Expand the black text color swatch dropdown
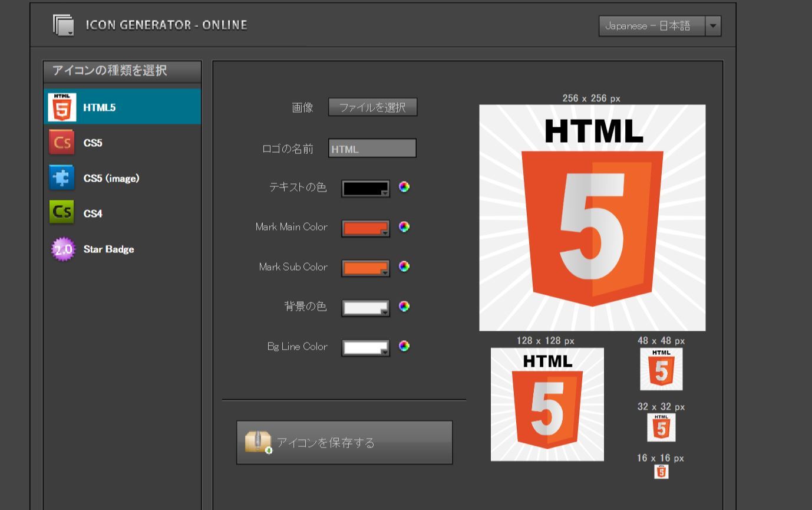 [385, 193]
